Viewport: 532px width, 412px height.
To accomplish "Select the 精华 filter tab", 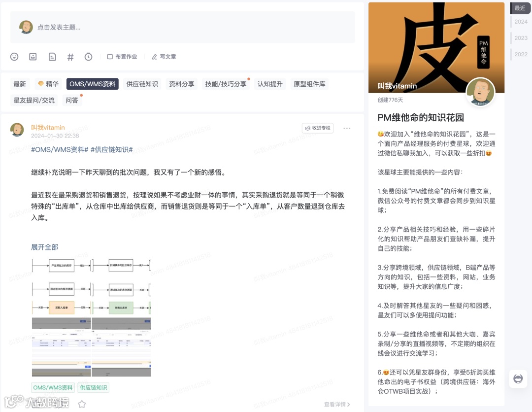I will [x=47, y=84].
